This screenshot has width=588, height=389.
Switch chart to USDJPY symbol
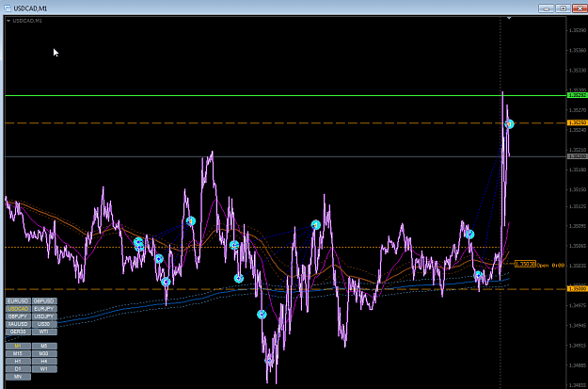(44, 316)
